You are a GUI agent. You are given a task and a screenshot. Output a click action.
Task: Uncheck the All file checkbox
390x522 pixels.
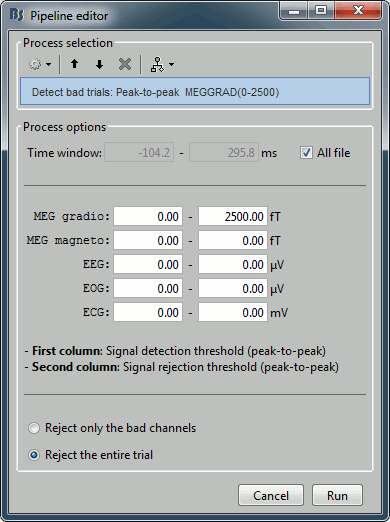[x=306, y=153]
